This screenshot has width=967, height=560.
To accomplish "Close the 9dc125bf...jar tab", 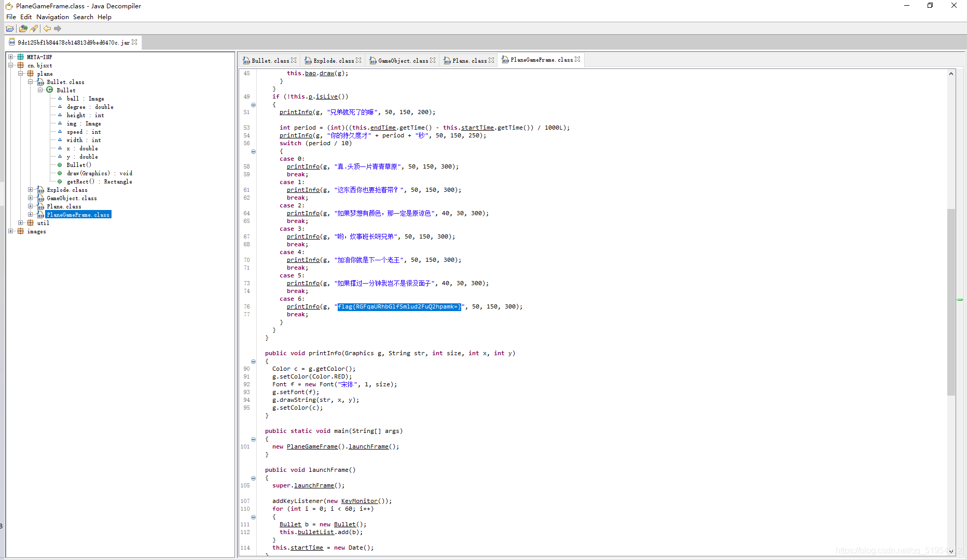I will 134,43.
